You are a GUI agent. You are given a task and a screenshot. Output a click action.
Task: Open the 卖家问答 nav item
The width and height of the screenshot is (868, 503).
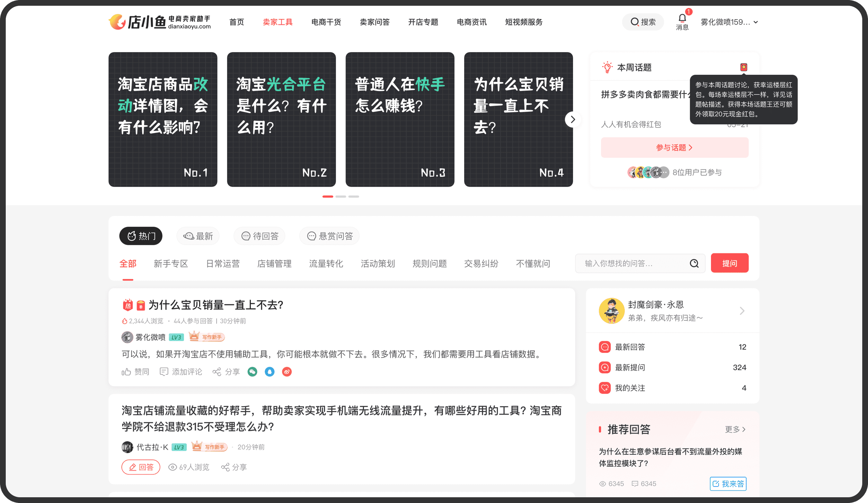pos(375,22)
